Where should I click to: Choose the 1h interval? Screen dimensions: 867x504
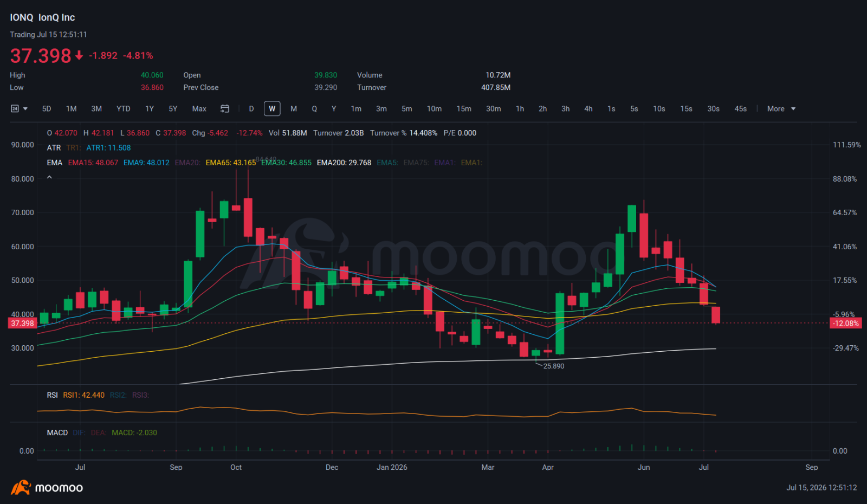point(520,109)
